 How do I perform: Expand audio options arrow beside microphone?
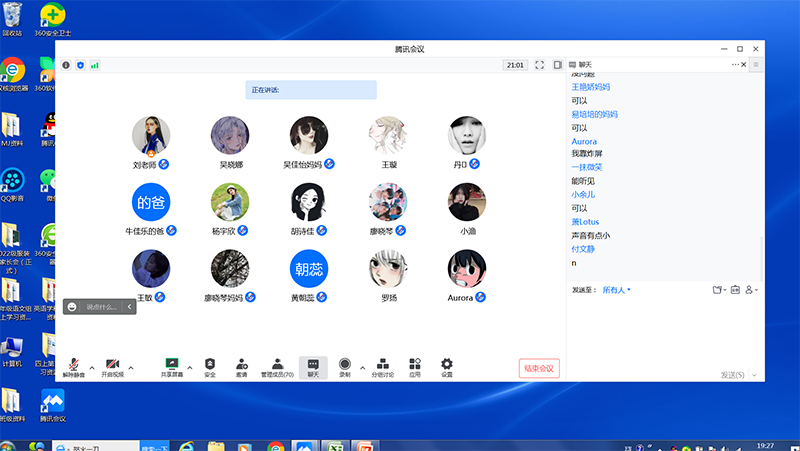[x=92, y=367]
